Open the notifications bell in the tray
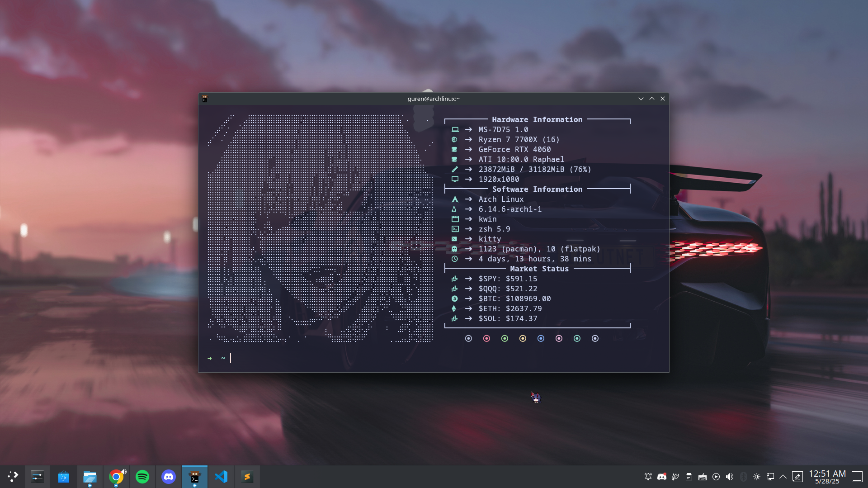868x488 pixels. click(x=648, y=477)
